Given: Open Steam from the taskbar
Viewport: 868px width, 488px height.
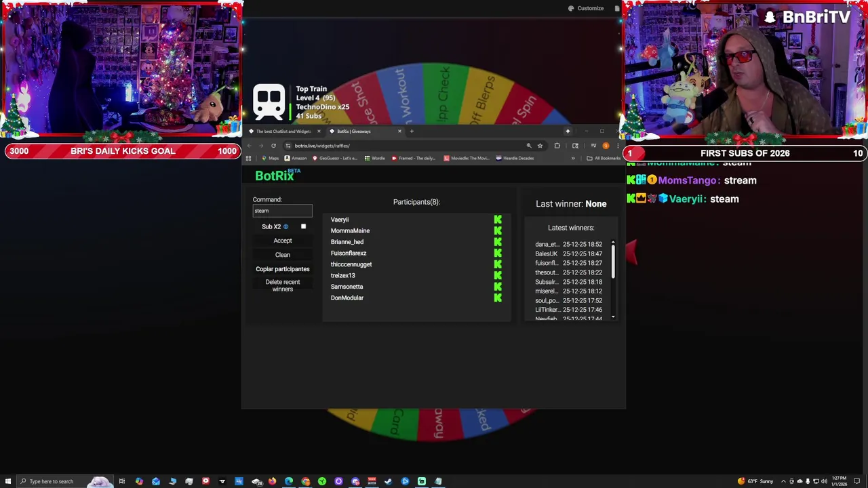Looking at the screenshot, I should click(388, 481).
